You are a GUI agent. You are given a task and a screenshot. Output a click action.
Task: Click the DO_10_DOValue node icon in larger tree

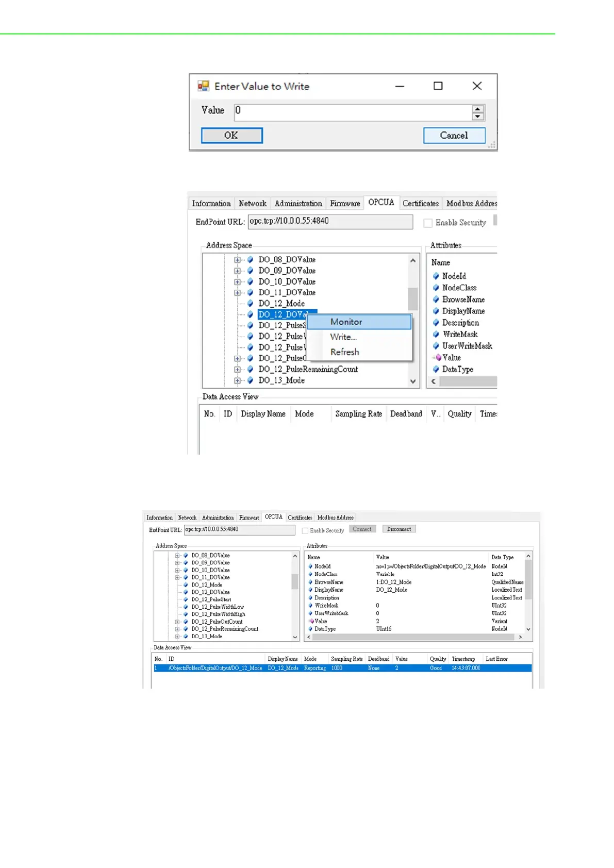pyautogui.click(x=250, y=282)
